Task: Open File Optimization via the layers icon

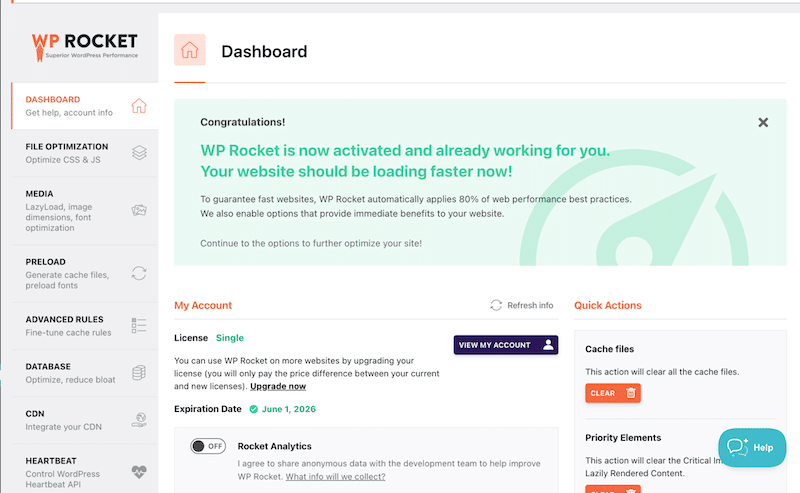Action: 139,153
